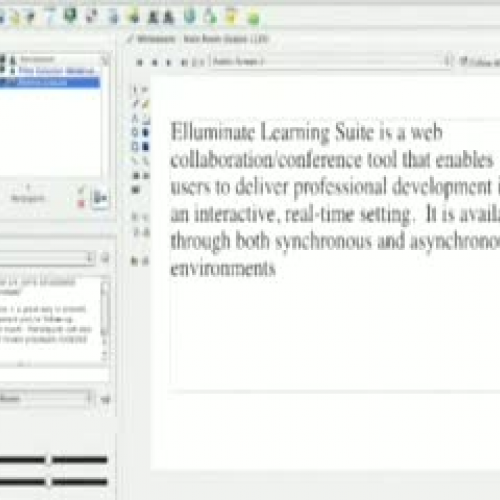
Task: Go to the first whiteboard screen
Action: pyautogui.click(x=140, y=62)
